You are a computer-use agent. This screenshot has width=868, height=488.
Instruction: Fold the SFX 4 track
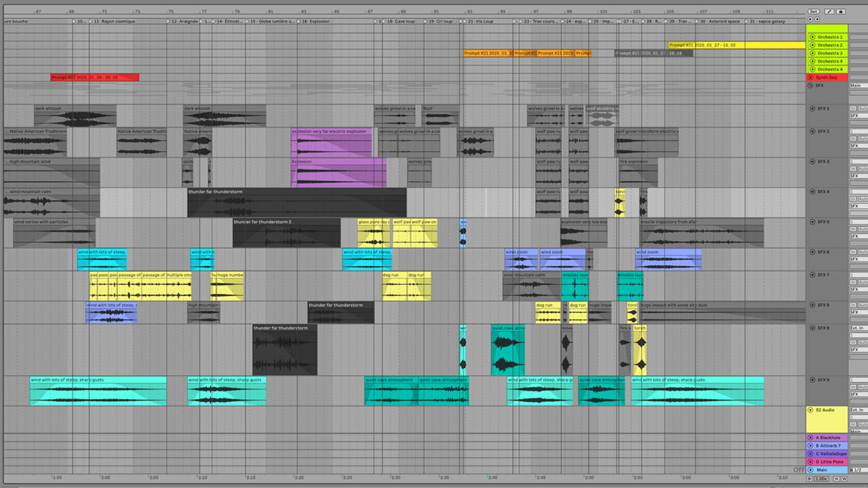[812, 192]
